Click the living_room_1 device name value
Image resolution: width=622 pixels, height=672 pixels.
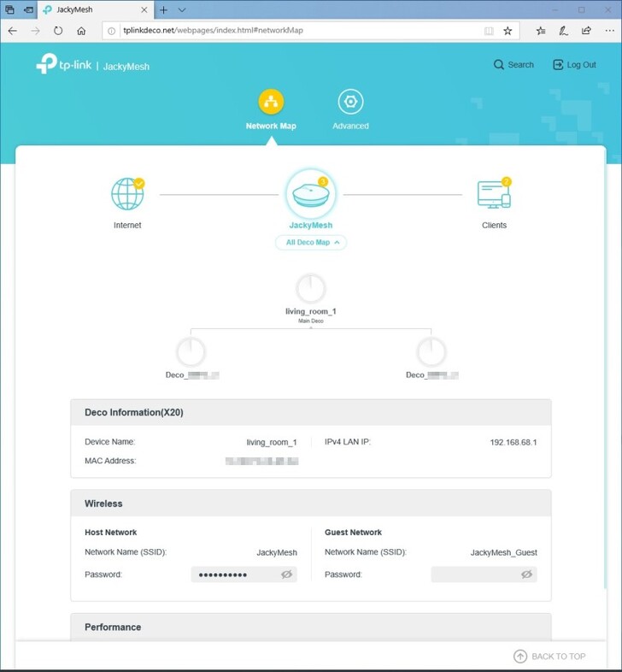(x=272, y=442)
